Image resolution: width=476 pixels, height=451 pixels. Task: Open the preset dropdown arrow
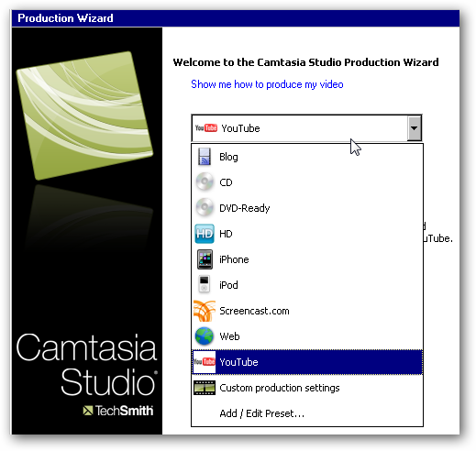415,128
